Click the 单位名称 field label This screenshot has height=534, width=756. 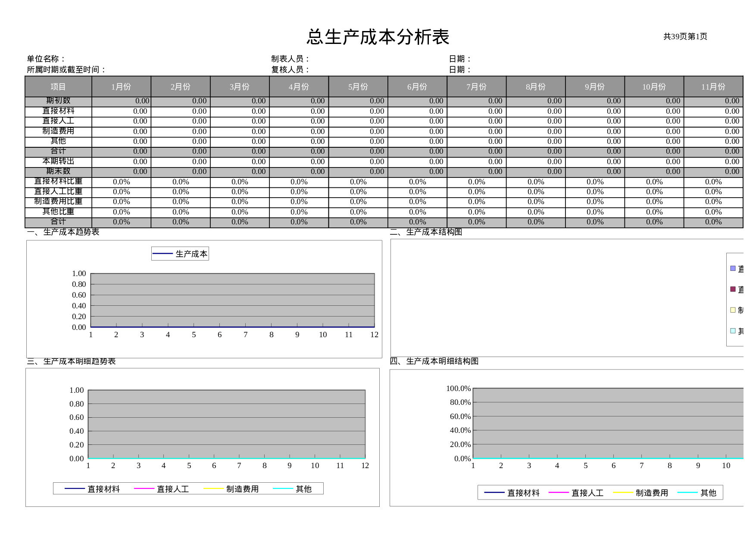coord(46,59)
